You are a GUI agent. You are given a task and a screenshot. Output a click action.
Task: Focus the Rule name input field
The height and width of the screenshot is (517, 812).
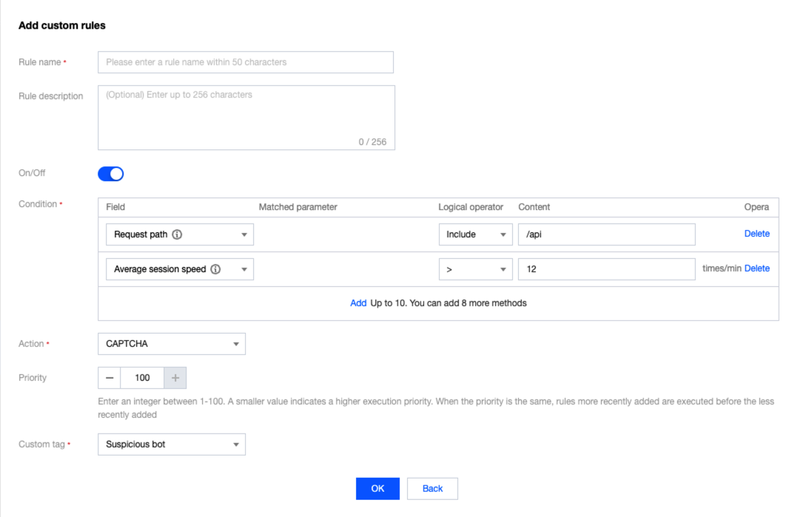point(246,62)
